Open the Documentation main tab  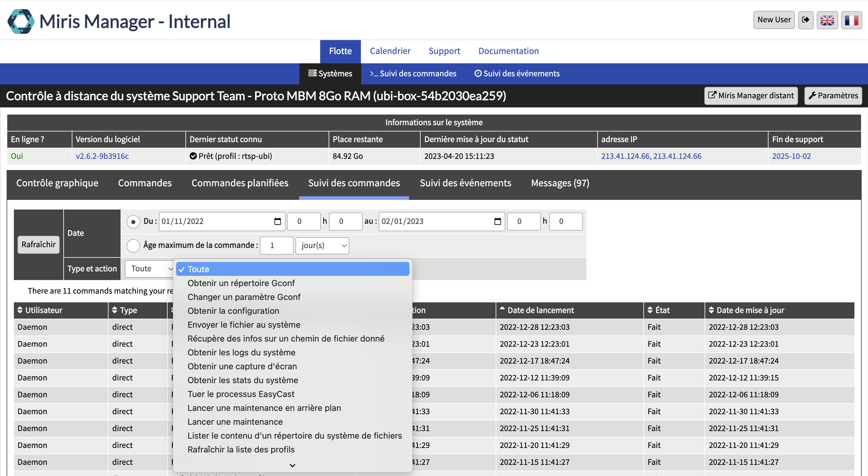tap(508, 51)
